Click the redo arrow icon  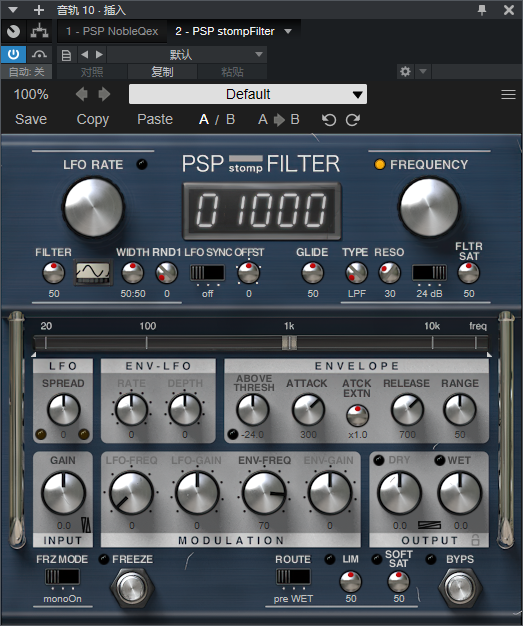(x=353, y=120)
